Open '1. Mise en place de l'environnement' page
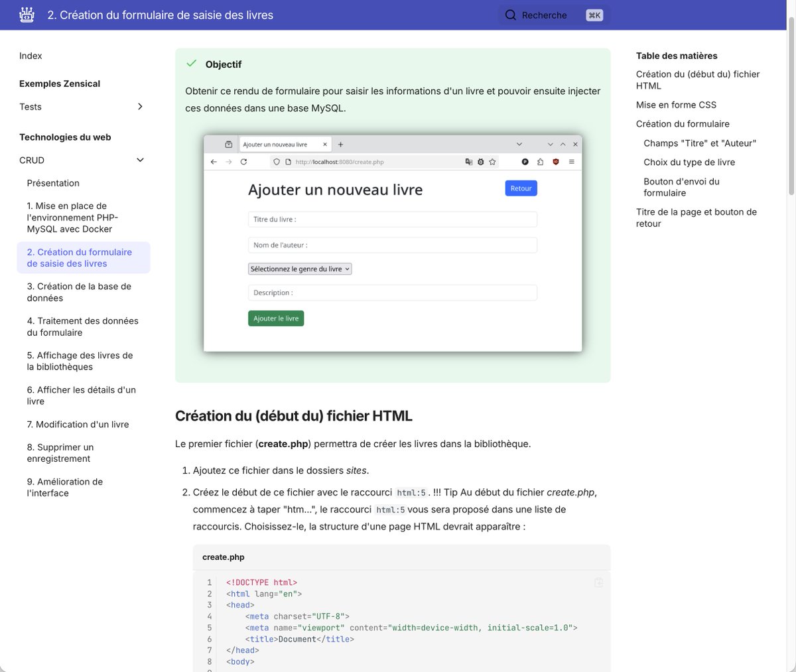796x672 pixels. (x=72, y=218)
